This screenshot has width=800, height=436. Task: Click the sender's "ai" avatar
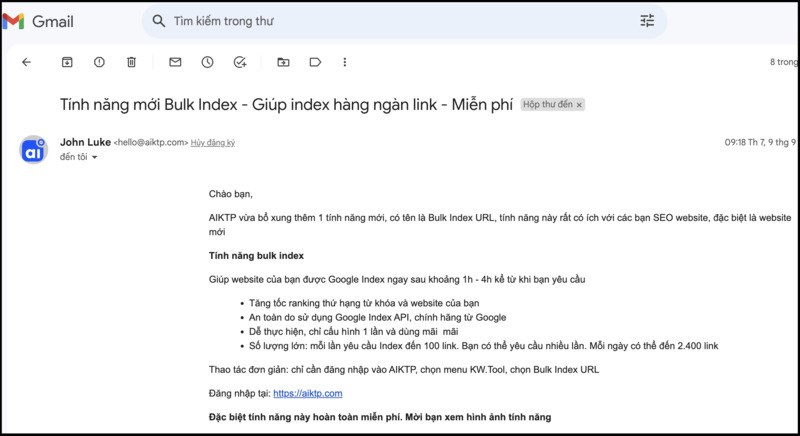pyautogui.click(x=34, y=150)
